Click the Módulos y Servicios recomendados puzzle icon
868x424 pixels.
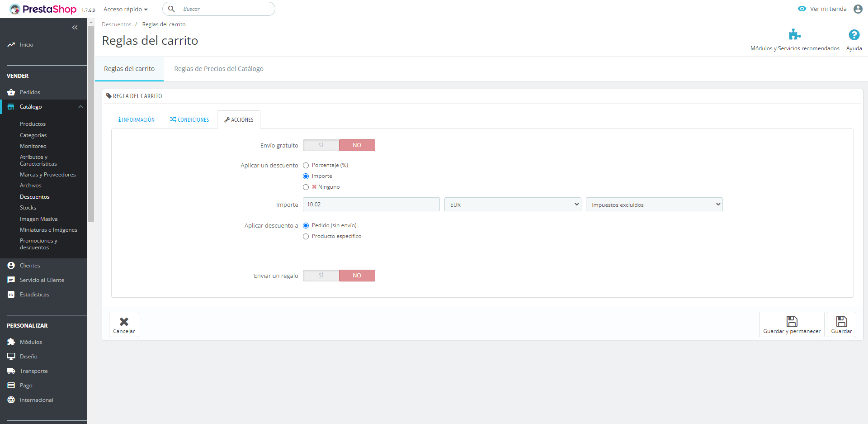coord(794,35)
